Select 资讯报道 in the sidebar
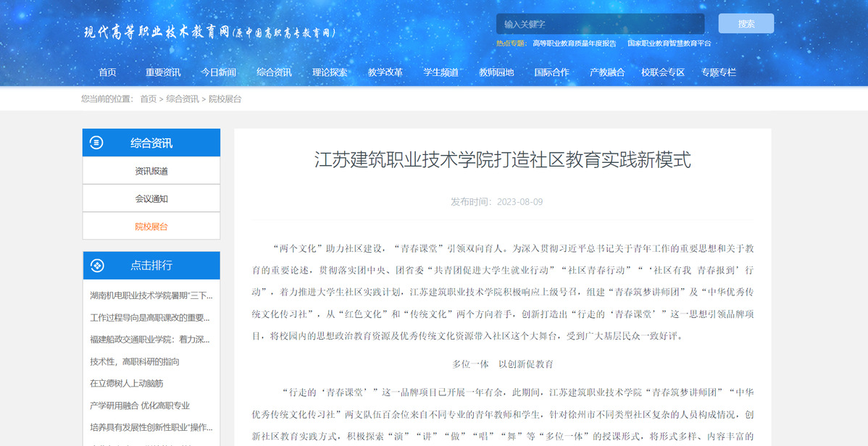Screen dimensions: 868x446 pos(151,172)
